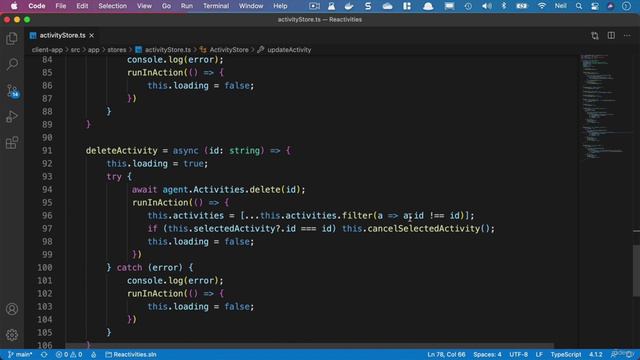Click TypeScript version 4.1.2 in status bar

596,354
